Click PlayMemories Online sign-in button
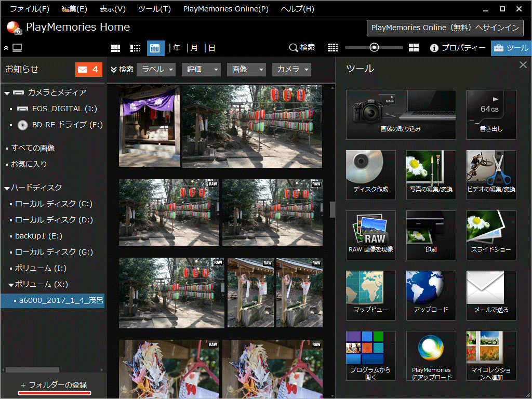532x399 pixels. (x=445, y=28)
